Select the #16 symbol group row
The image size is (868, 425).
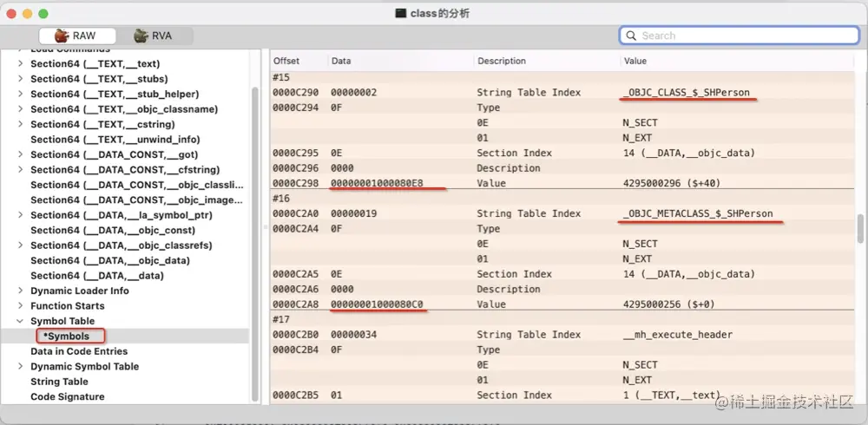562,199
